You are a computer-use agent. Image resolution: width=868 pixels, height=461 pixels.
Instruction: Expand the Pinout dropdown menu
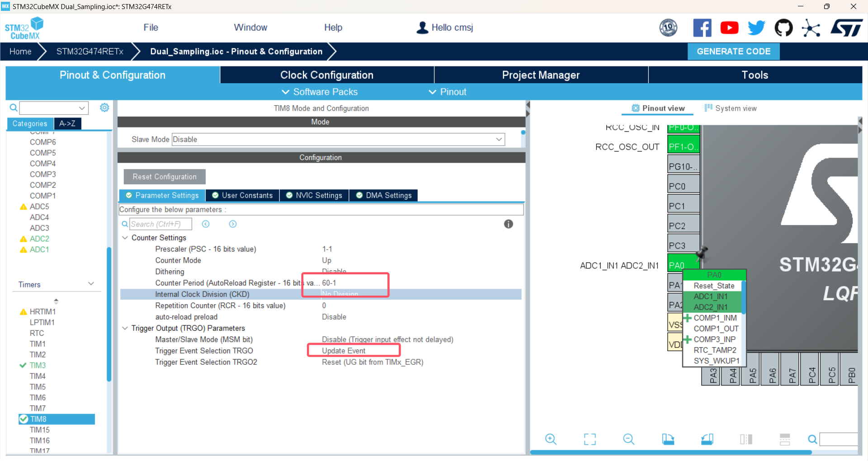448,92
